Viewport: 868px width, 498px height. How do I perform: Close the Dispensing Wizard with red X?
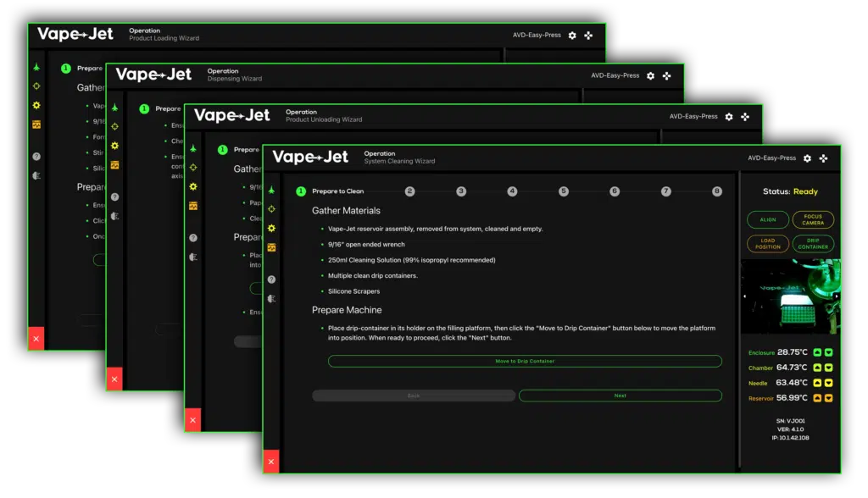point(114,379)
